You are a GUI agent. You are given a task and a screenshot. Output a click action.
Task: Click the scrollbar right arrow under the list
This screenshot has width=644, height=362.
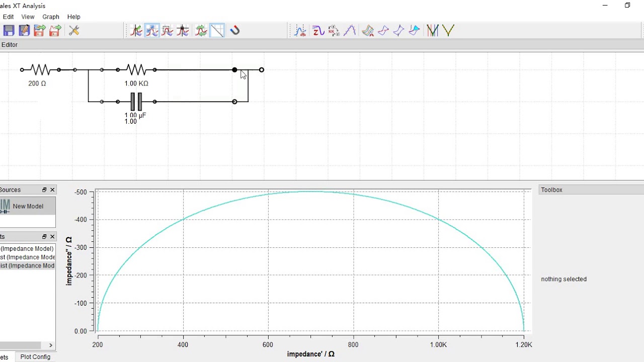(x=50, y=345)
